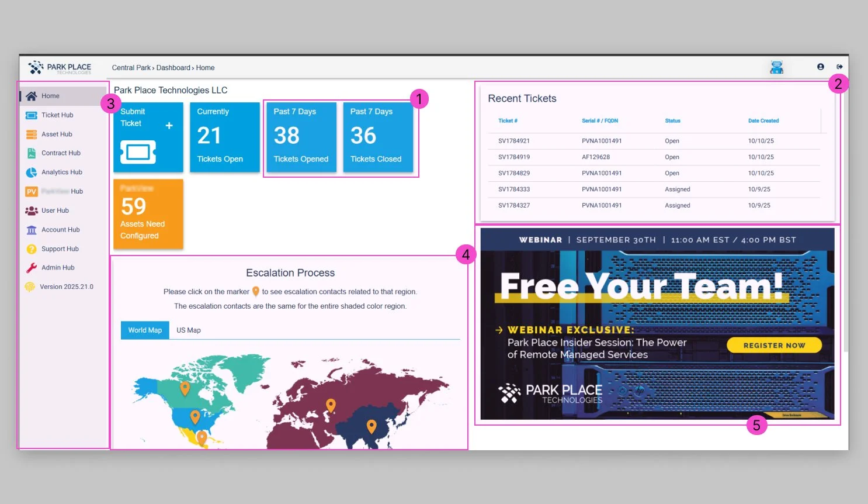Open the robot chatbot assistant icon
This screenshot has width=868, height=504.
click(x=776, y=67)
